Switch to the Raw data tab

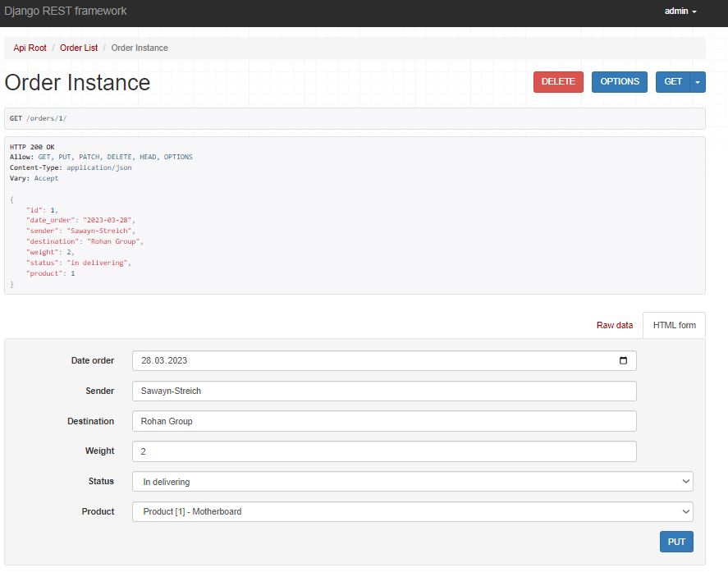[x=614, y=325]
